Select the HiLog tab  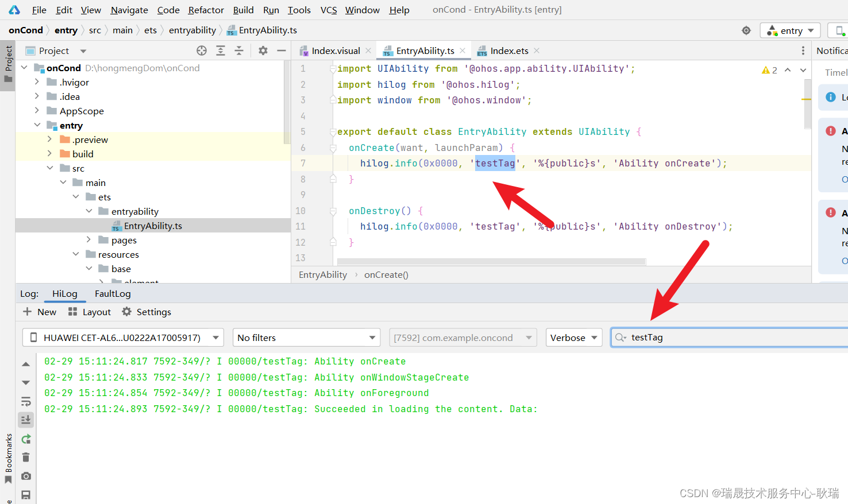pos(64,293)
